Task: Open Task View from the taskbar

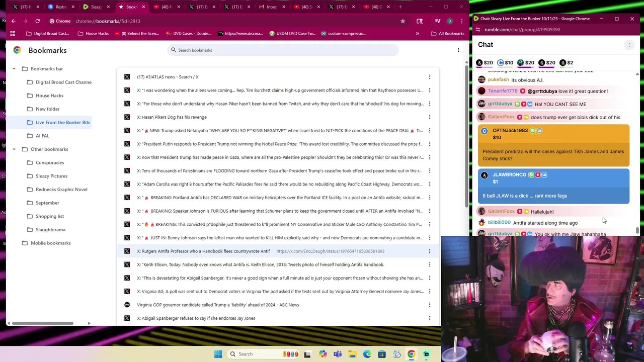Action: click(307, 354)
